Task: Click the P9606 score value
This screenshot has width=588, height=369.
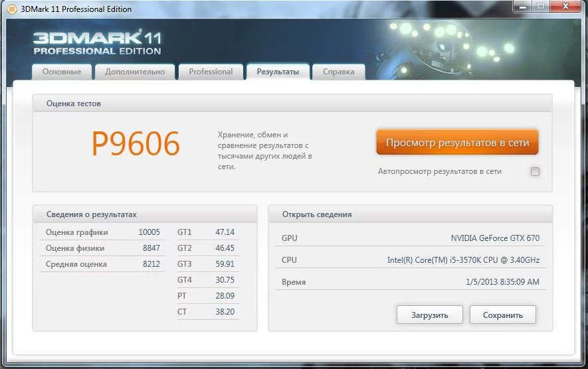Action: (x=136, y=144)
